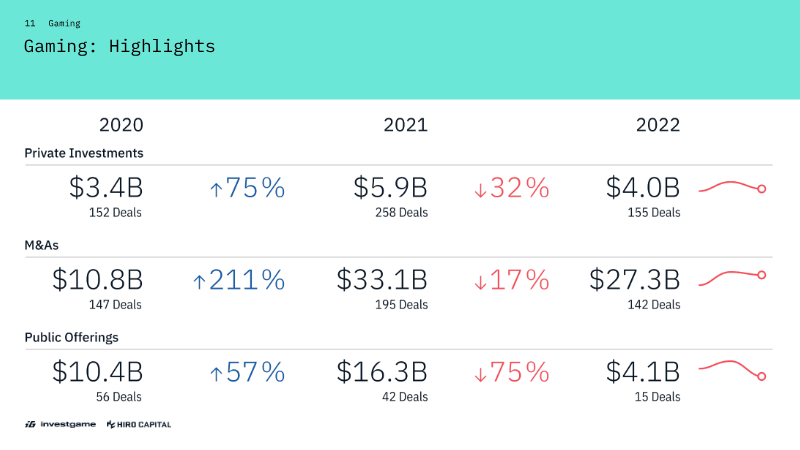Select the 2021 column header
This screenshot has height=450, width=800.
(x=406, y=125)
